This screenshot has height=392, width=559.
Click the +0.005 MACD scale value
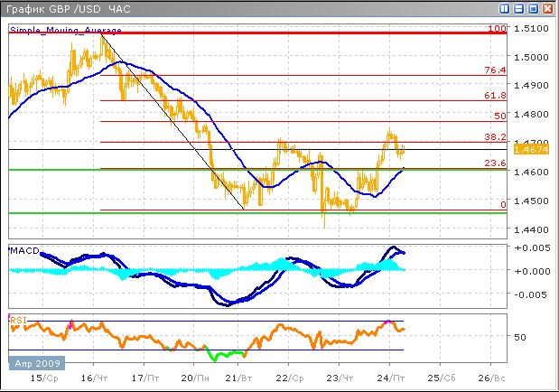coord(532,247)
